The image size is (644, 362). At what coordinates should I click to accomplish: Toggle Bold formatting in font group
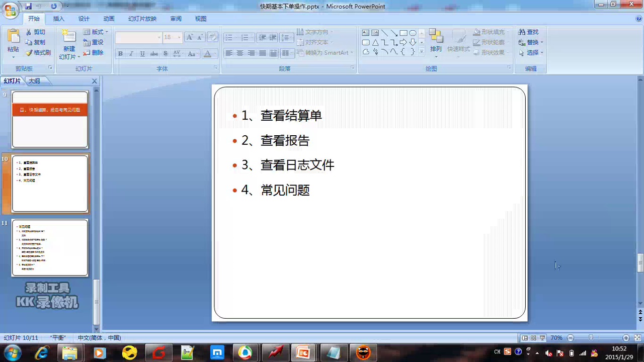(x=120, y=54)
